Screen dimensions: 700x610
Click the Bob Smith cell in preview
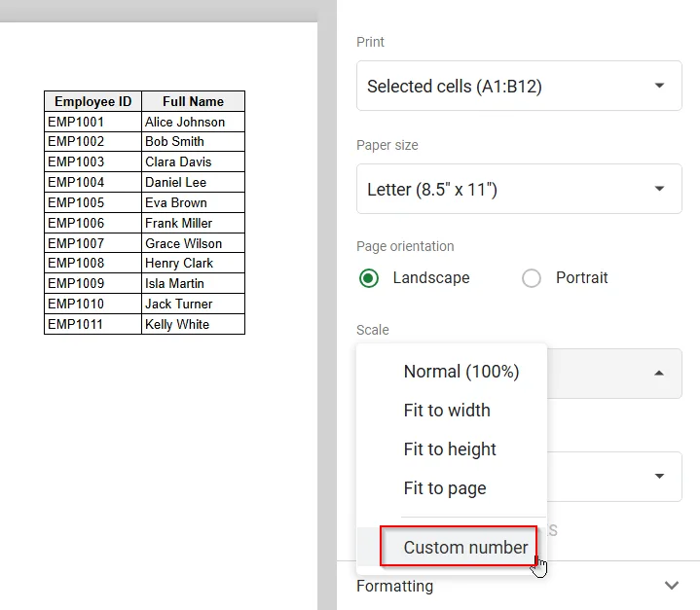click(194, 141)
